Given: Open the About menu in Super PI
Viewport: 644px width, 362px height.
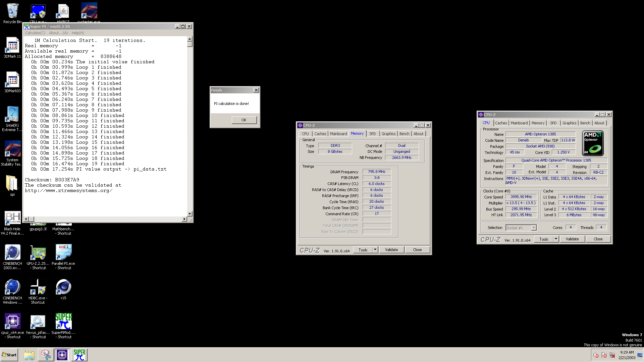Looking at the screenshot, I should pyautogui.click(x=58, y=33).
